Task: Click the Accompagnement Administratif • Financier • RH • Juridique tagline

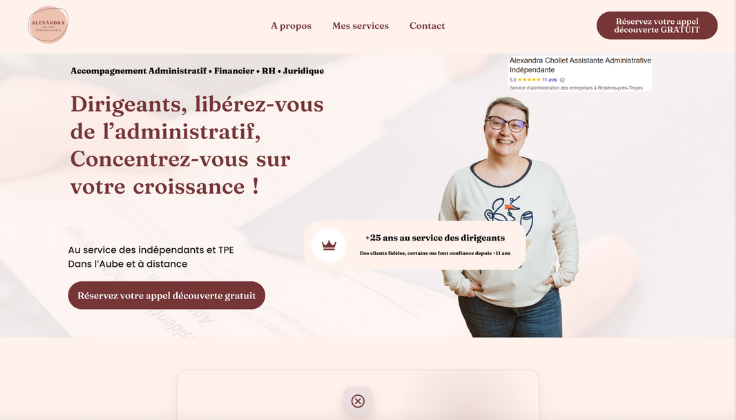Action: [x=197, y=71]
